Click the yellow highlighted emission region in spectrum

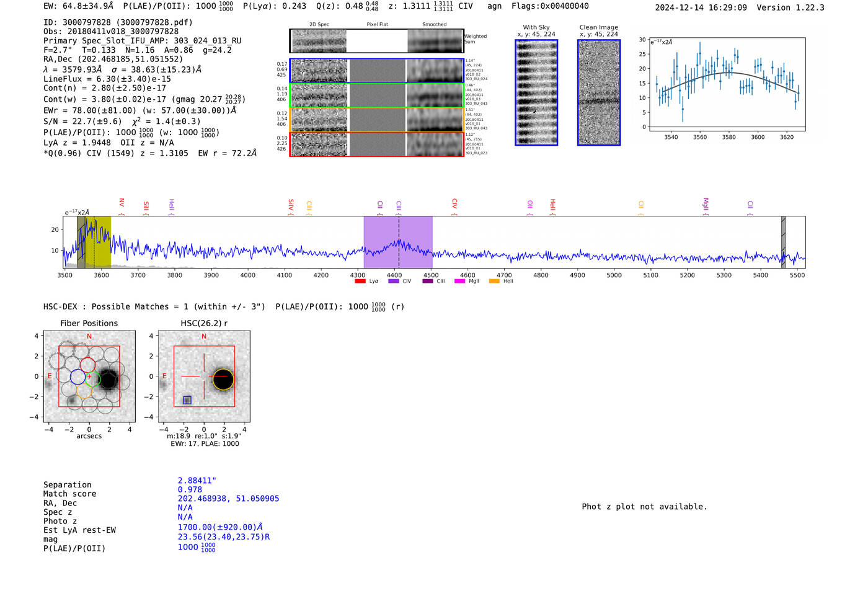pyautogui.click(x=98, y=242)
